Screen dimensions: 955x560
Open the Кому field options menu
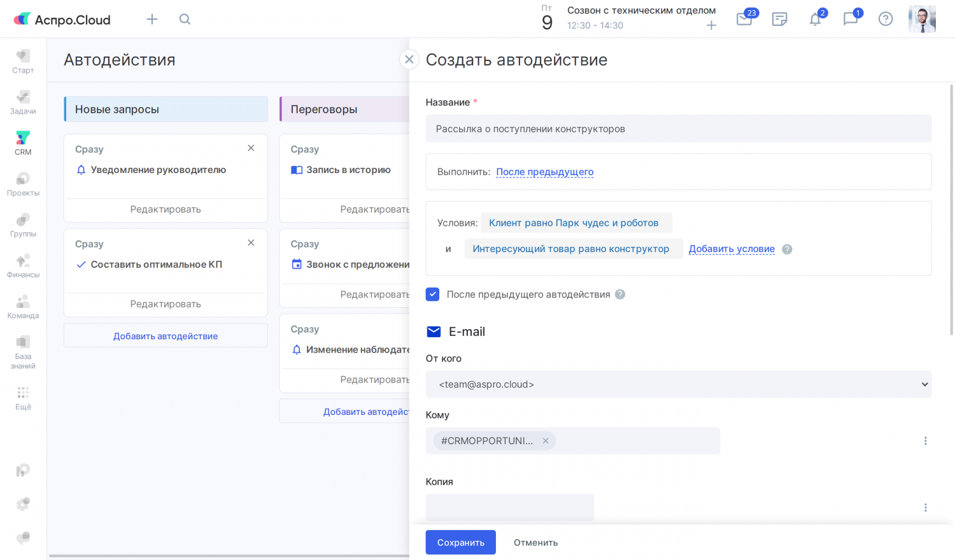click(925, 441)
